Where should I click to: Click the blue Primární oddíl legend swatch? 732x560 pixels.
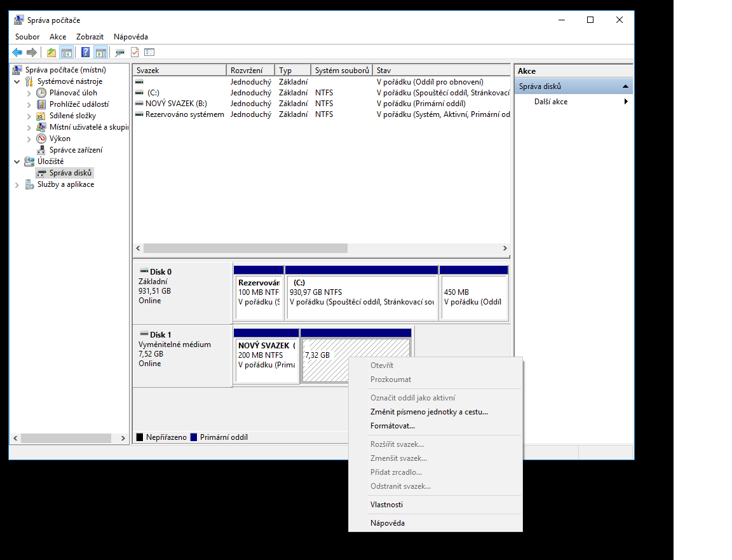pyautogui.click(x=194, y=437)
